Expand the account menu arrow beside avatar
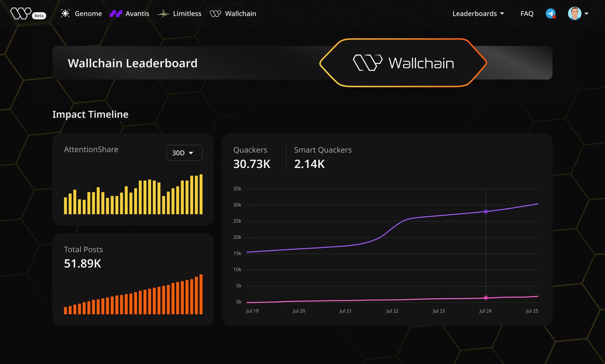 click(x=586, y=14)
